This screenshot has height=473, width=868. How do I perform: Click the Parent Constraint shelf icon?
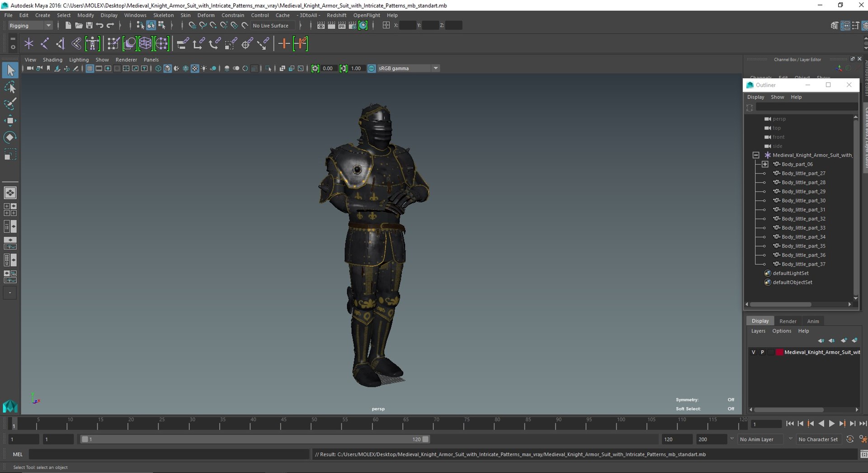pos(182,43)
